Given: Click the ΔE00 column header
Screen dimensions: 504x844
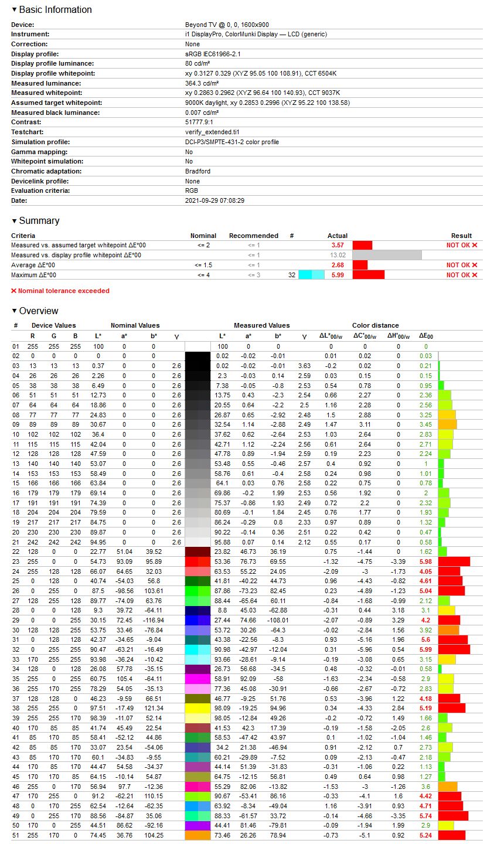Looking at the screenshot, I should pyautogui.click(x=426, y=336).
